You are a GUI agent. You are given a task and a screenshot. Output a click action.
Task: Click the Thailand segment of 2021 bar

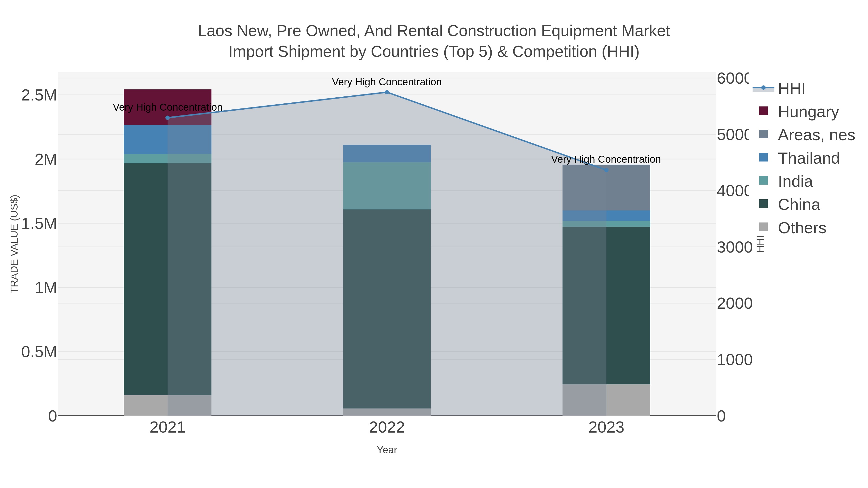[x=168, y=140]
